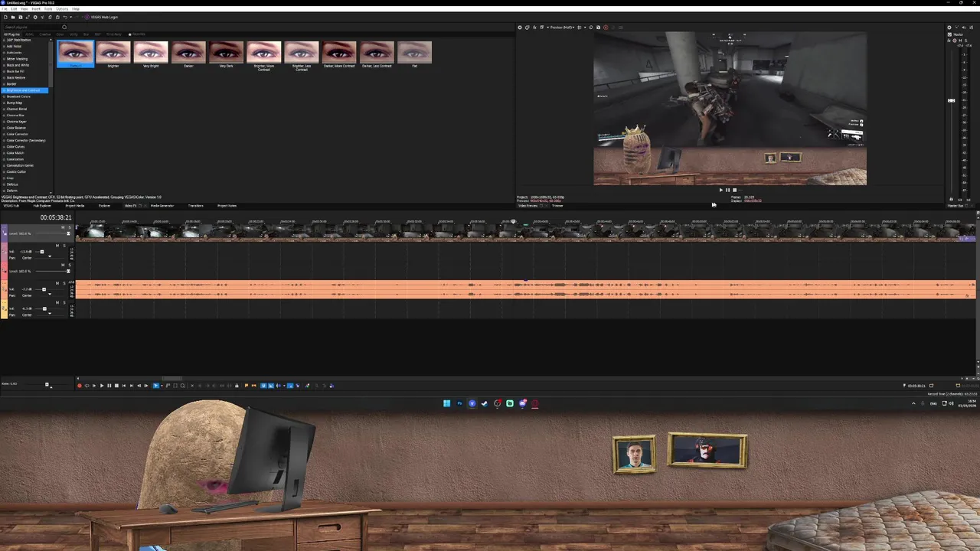Open Video Output FX from the preview toolbar
Screen dimensions: 980x551
tap(534, 28)
